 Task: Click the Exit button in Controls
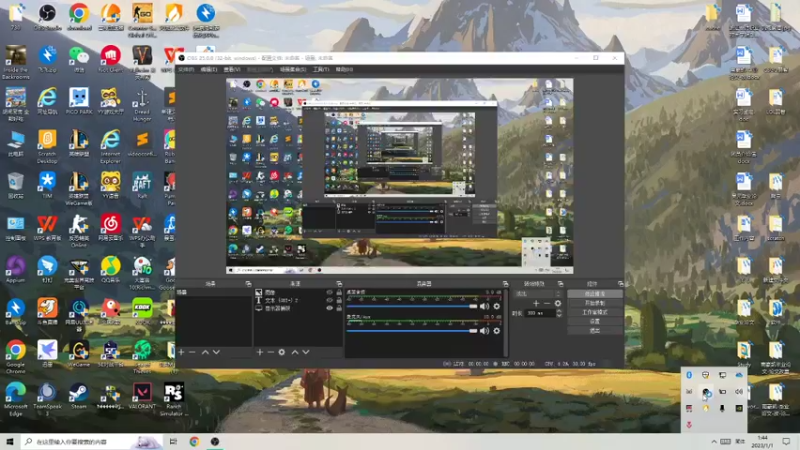pos(595,331)
